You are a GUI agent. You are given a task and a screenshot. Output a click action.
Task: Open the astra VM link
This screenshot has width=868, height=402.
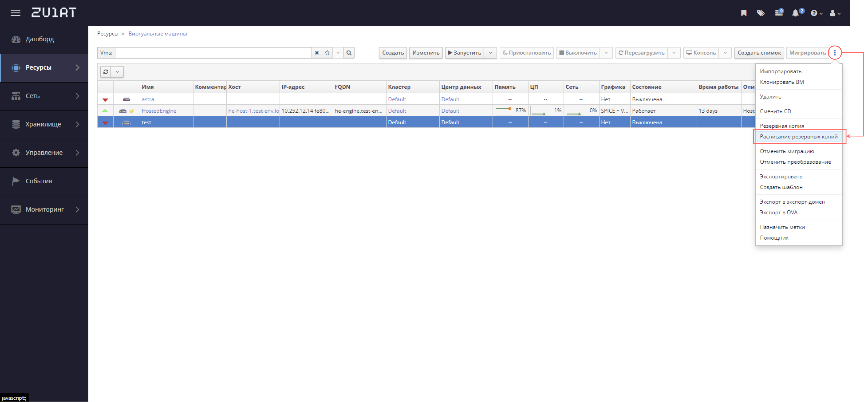pos(148,99)
